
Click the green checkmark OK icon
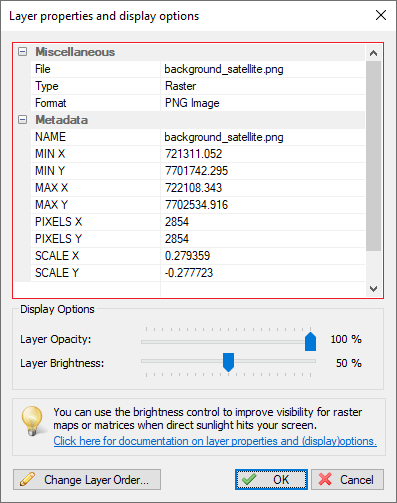[x=249, y=479]
